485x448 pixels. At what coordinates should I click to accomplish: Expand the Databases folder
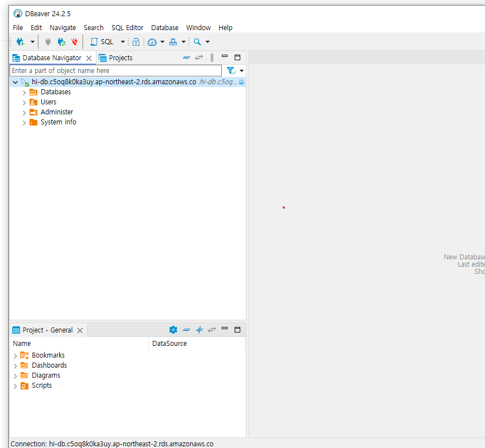[x=24, y=93]
